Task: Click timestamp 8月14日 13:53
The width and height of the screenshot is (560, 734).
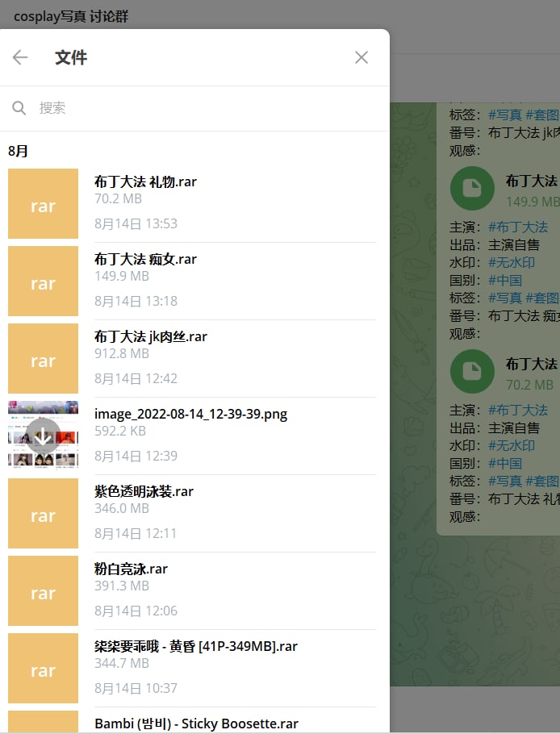Action: pos(136,223)
